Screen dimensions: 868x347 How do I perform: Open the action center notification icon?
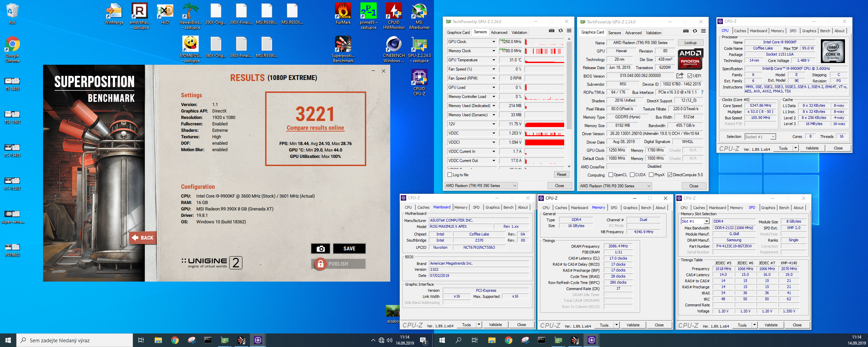pos(423,340)
